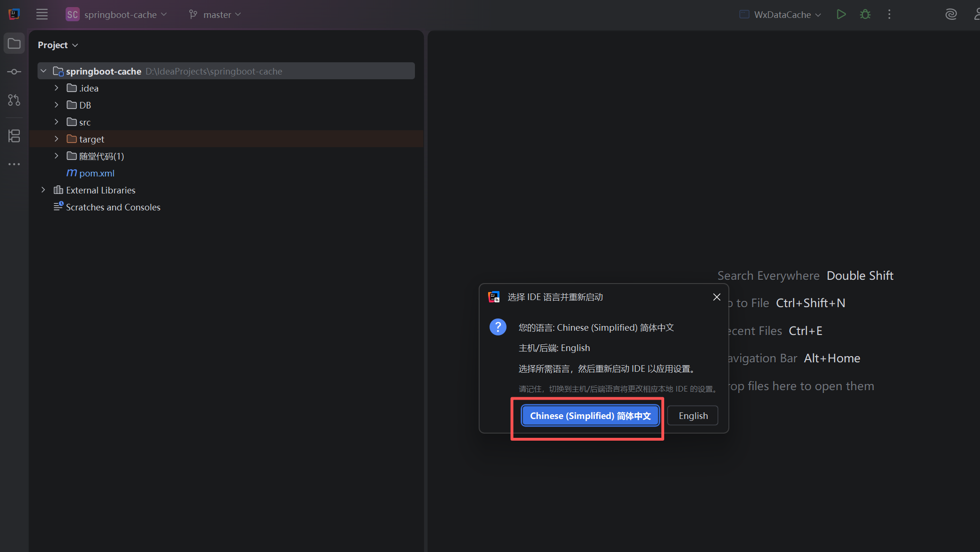The width and height of the screenshot is (980, 552).
Task: Select pom.xml in project tree
Action: (96, 173)
